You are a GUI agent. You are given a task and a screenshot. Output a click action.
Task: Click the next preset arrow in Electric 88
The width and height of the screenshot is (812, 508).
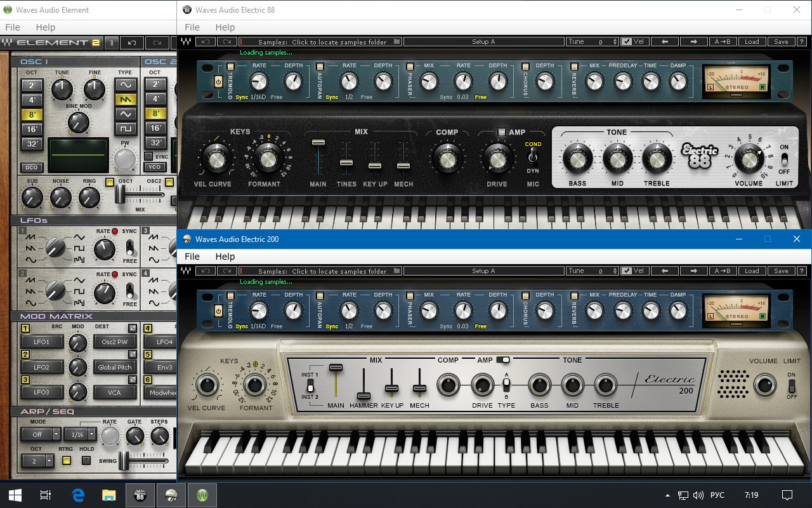[x=693, y=42]
